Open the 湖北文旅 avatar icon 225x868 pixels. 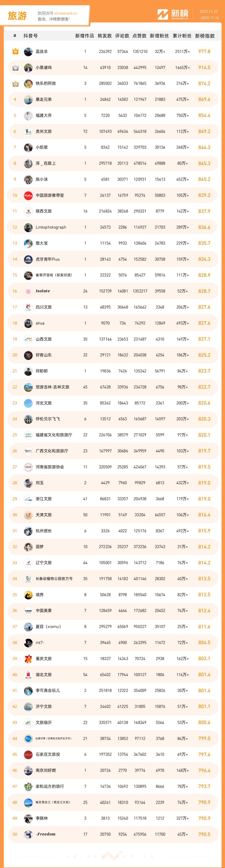28,675
